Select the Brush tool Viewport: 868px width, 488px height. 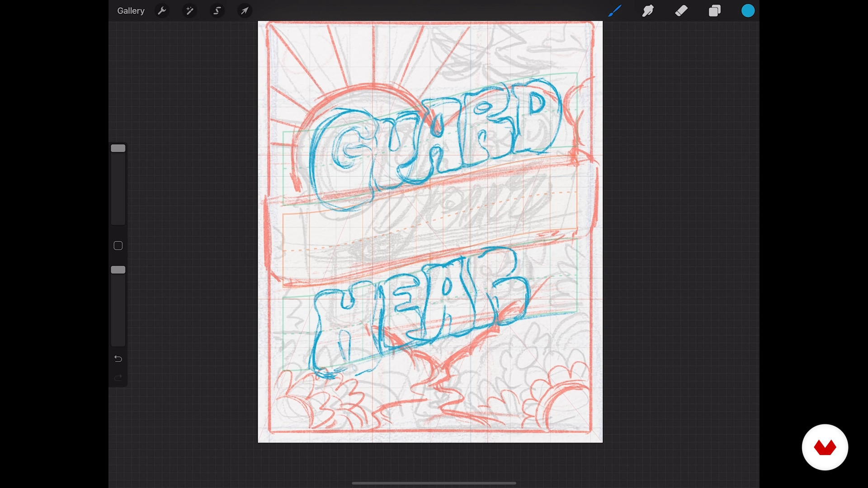click(615, 11)
